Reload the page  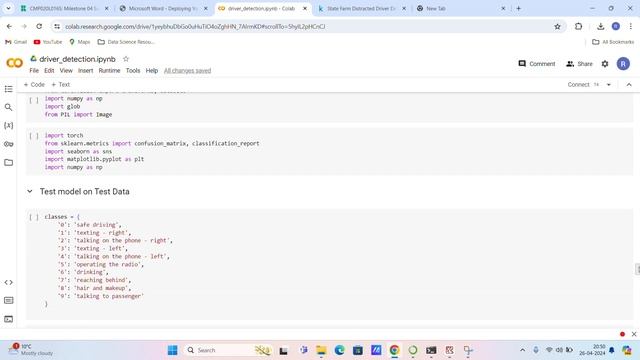click(x=39, y=27)
